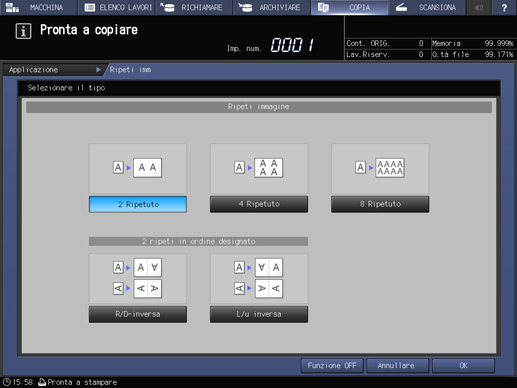Select the 8 Ripetuto button
Viewport: 517px width, 388px height.
point(380,204)
